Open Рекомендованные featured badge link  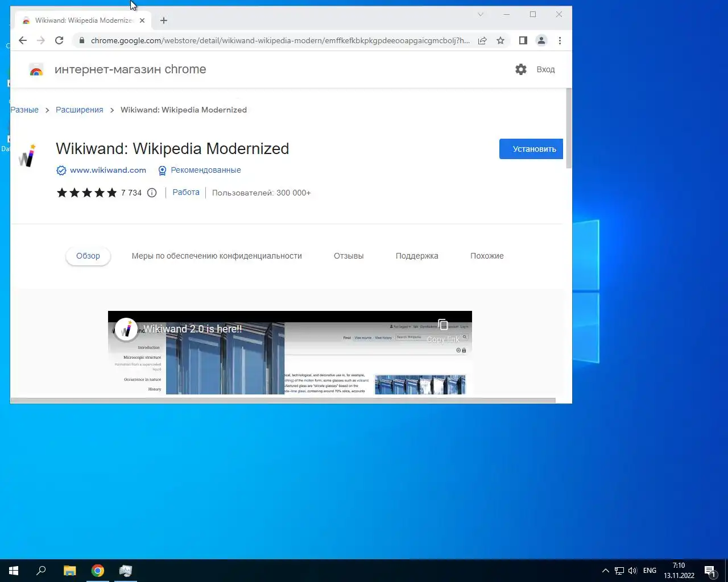[206, 170]
